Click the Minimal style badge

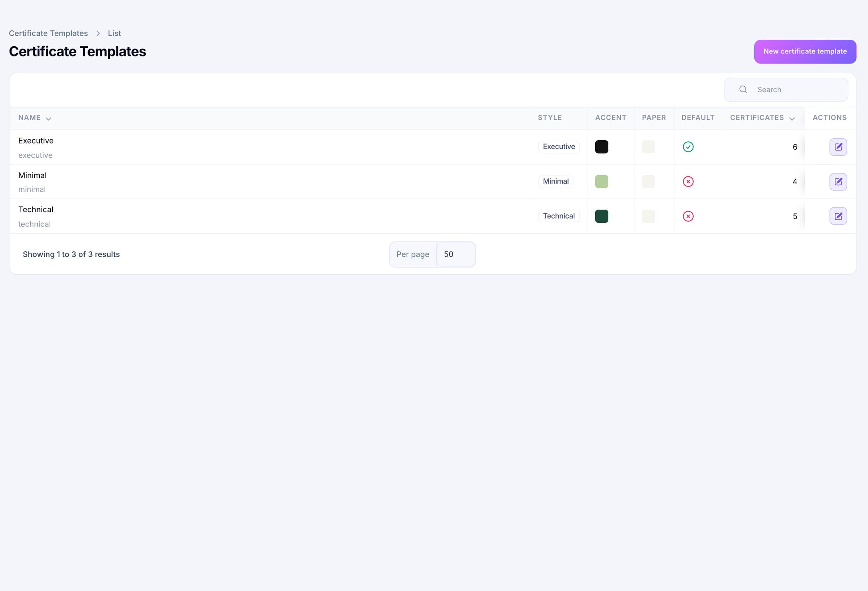click(x=556, y=181)
